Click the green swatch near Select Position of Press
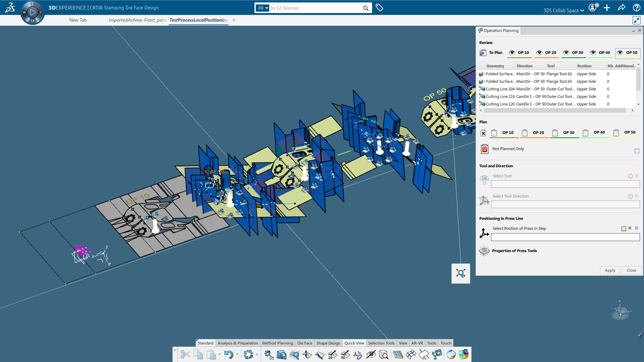Viewport: 644px width, 362px height. (x=624, y=228)
